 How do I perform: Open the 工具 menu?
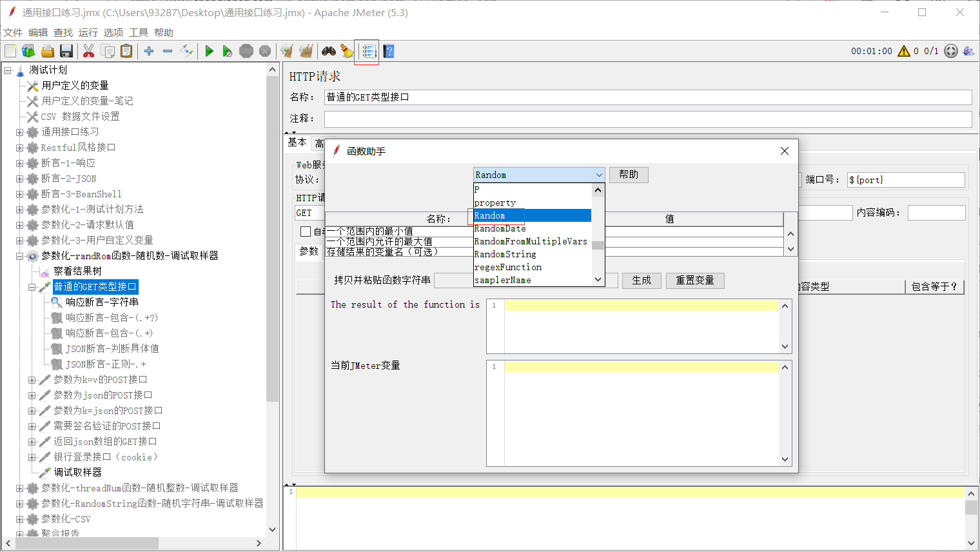pyautogui.click(x=139, y=33)
